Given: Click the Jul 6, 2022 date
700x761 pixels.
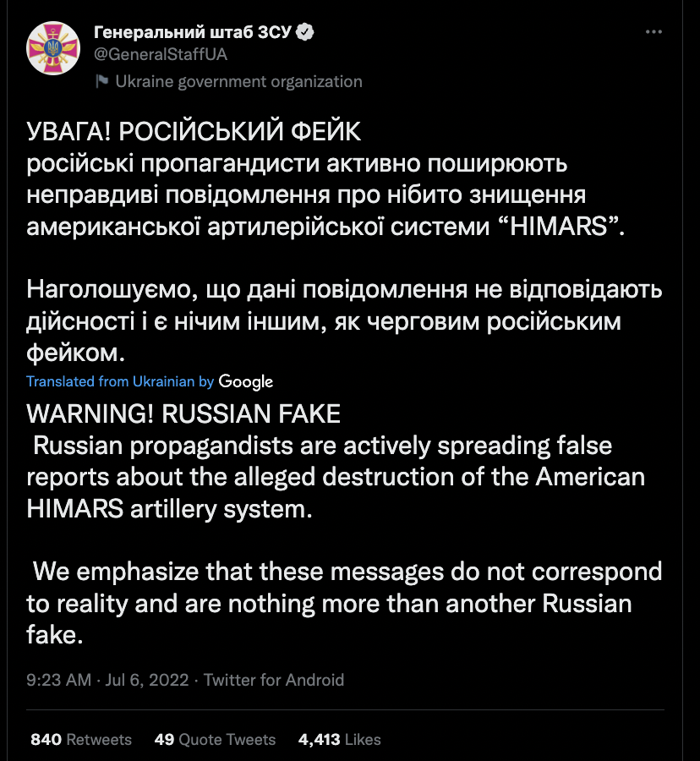Looking at the screenshot, I should (x=146, y=680).
